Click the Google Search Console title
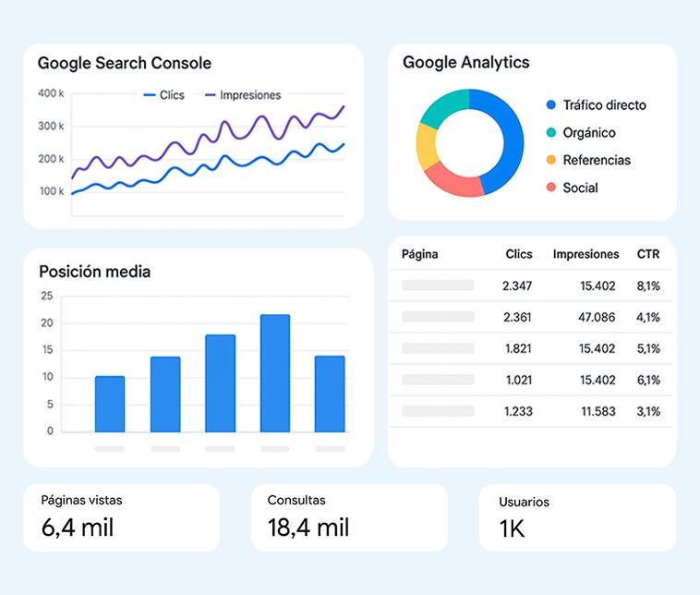This screenshot has width=700, height=595. (x=125, y=63)
